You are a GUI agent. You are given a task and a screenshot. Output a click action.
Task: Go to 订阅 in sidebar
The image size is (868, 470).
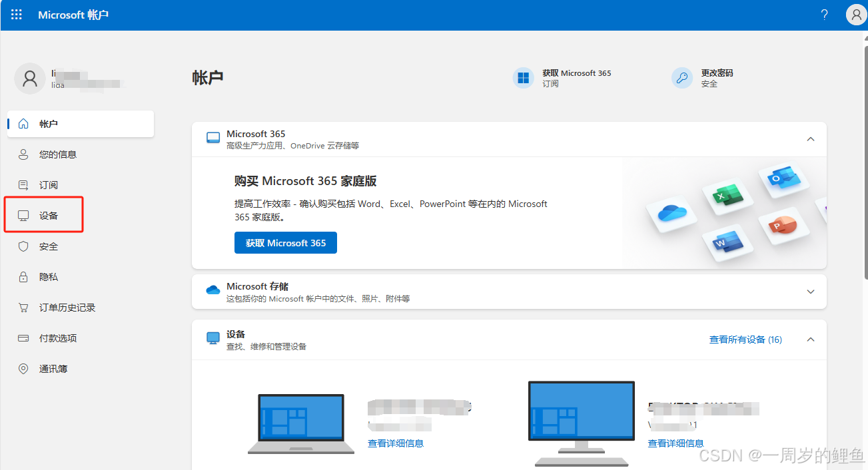(x=81, y=185)
